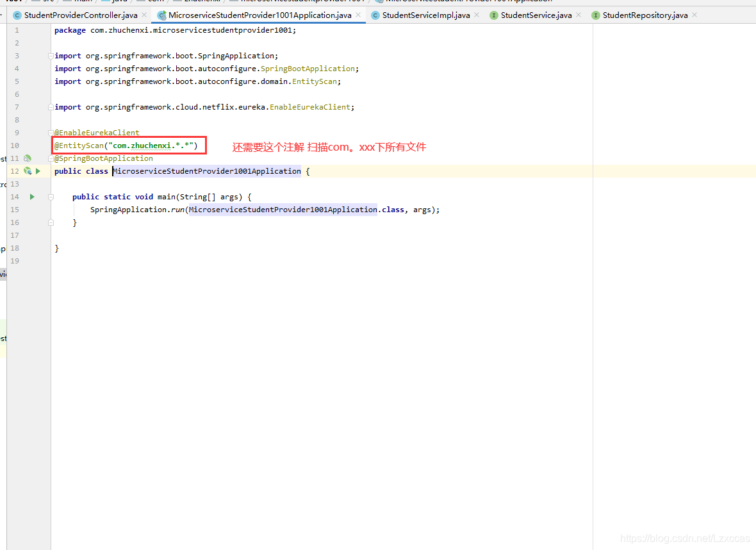
Task: Click line number 10 in gutter
Action: coord(15,146)
